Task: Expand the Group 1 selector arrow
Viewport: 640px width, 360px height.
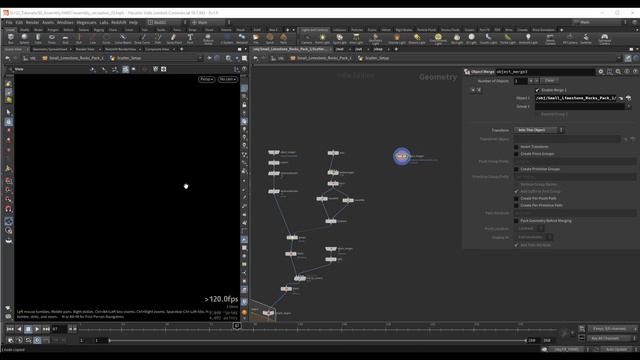Action: (x=629, y=106)
